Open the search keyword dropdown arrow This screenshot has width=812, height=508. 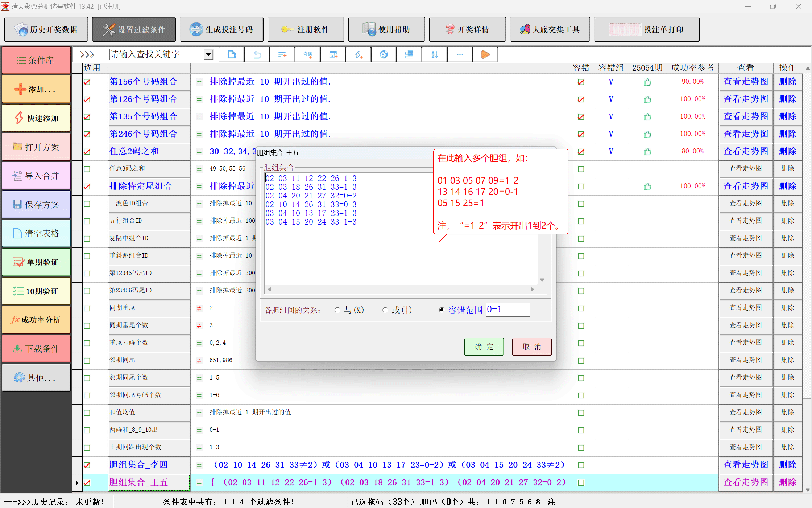[208, 54]
